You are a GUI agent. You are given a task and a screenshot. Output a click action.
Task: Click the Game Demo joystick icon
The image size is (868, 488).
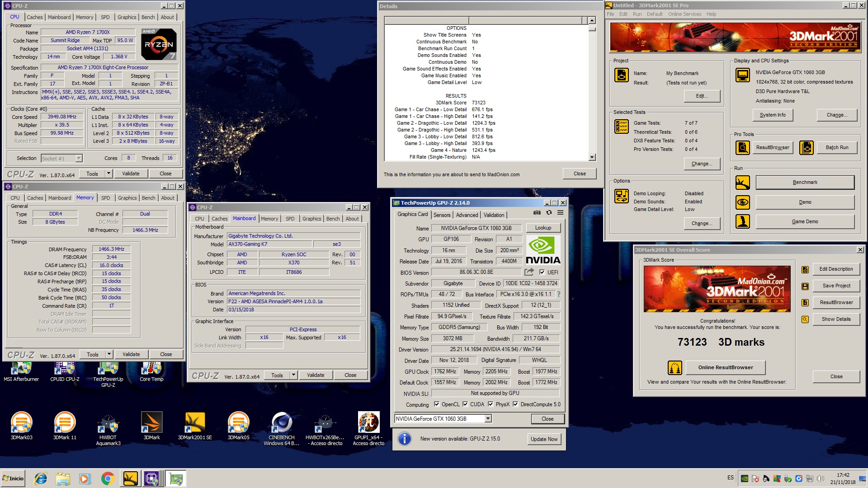click(x=742, y=221)
